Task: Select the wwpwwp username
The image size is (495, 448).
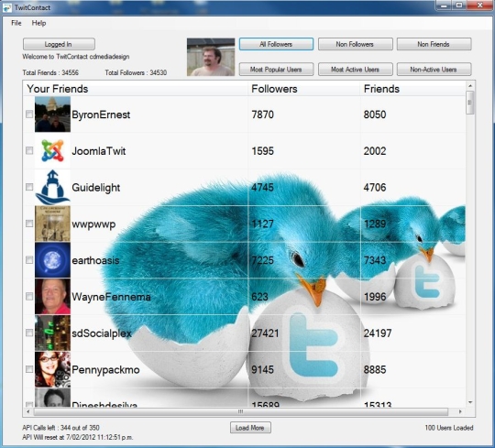Action: pyautogui.click(x=93, y=224)
